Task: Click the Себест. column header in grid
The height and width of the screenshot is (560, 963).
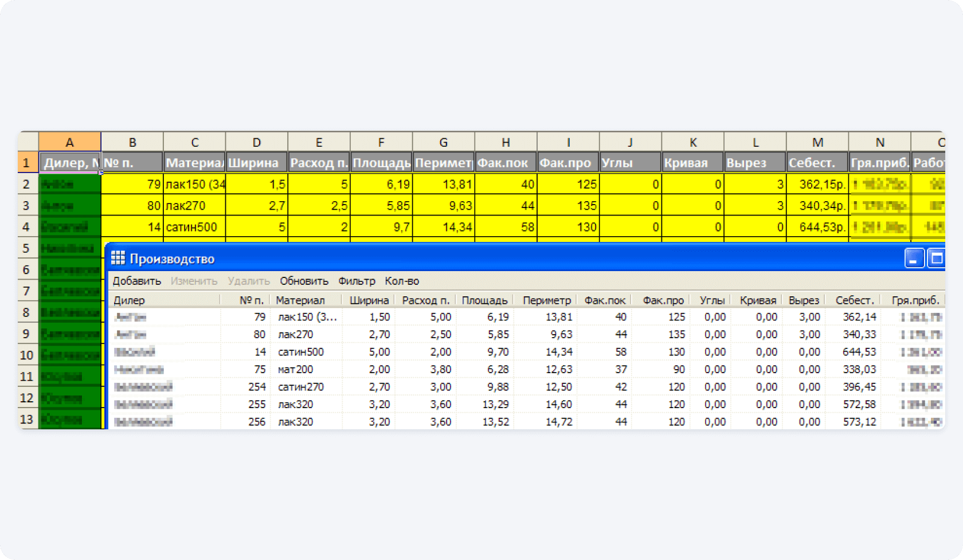Action: [854, 300]
